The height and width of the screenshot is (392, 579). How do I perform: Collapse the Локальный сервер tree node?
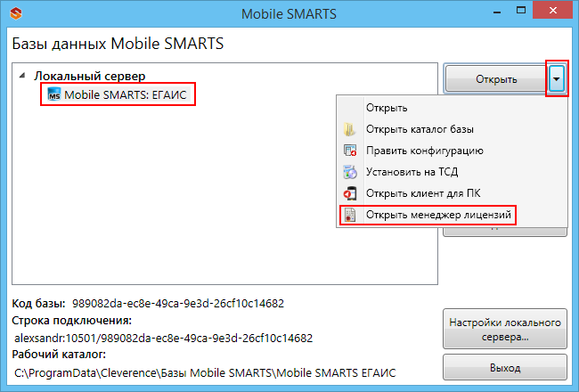point(22,76)
